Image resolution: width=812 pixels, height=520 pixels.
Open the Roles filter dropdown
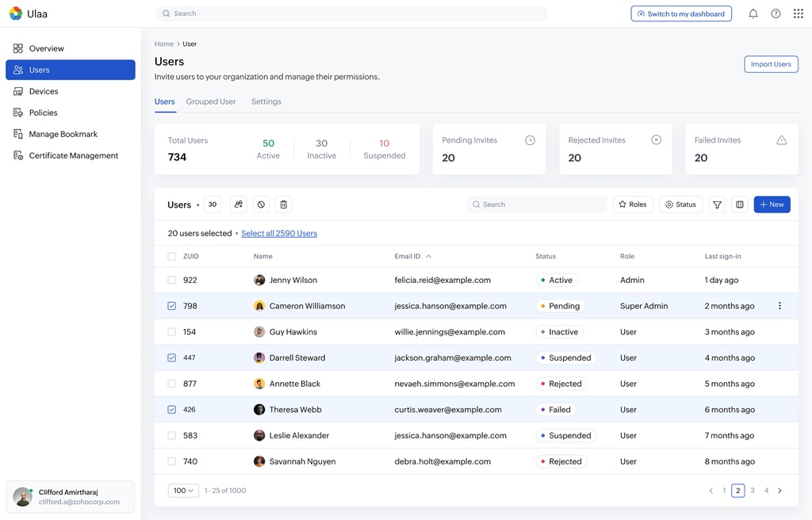pos(633,205)
